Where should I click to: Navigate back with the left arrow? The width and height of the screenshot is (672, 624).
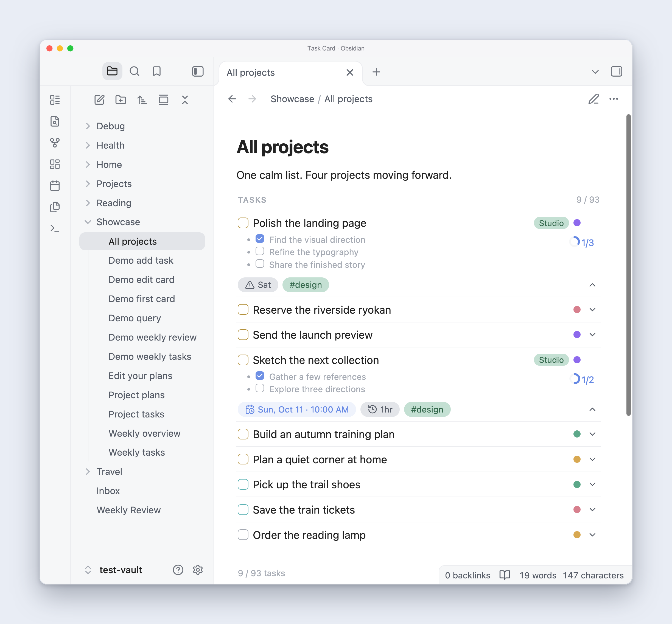pyautogui.click(x=232, y=99)
